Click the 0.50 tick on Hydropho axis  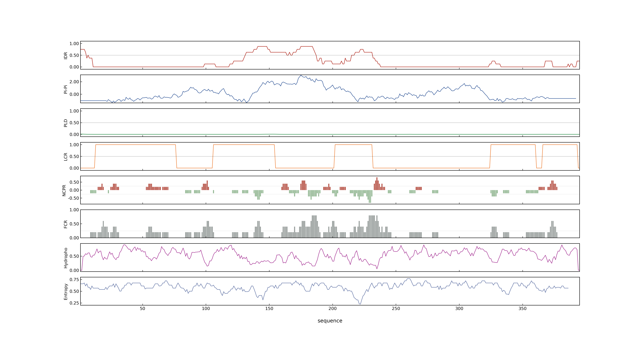[x=74, y=256]
